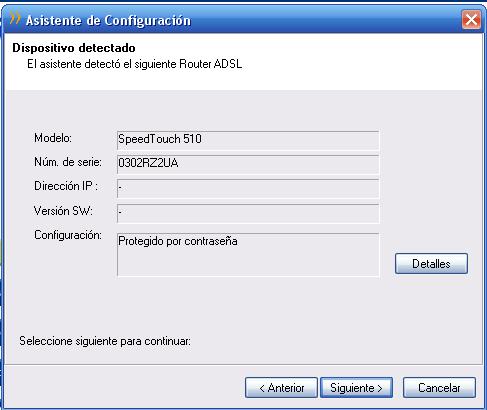This screenshot has width=487, height=410.
Task: Click the wizard chevron icon in title bar
Action: [x=15, y=18]
